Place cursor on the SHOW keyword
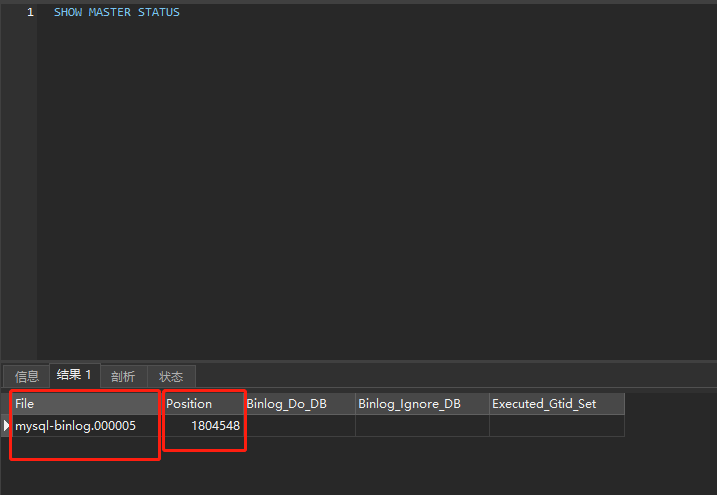This screenshot has width=717, height=495. tap(68, 12)
